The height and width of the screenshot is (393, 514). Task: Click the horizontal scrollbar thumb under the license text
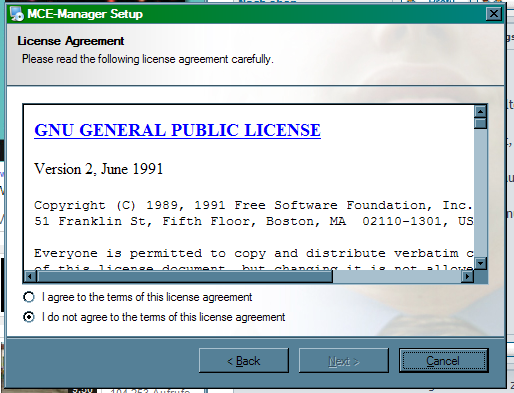(185, 276)
